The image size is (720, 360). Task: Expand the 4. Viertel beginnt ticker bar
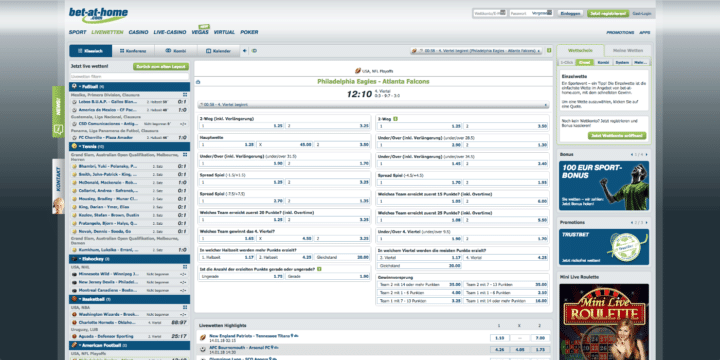tap(373, 105)
